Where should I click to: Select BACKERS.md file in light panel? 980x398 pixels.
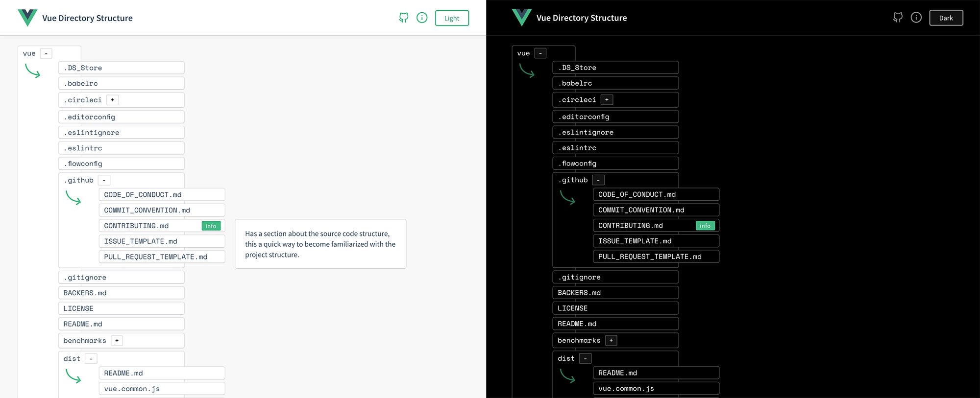(122, 293)
